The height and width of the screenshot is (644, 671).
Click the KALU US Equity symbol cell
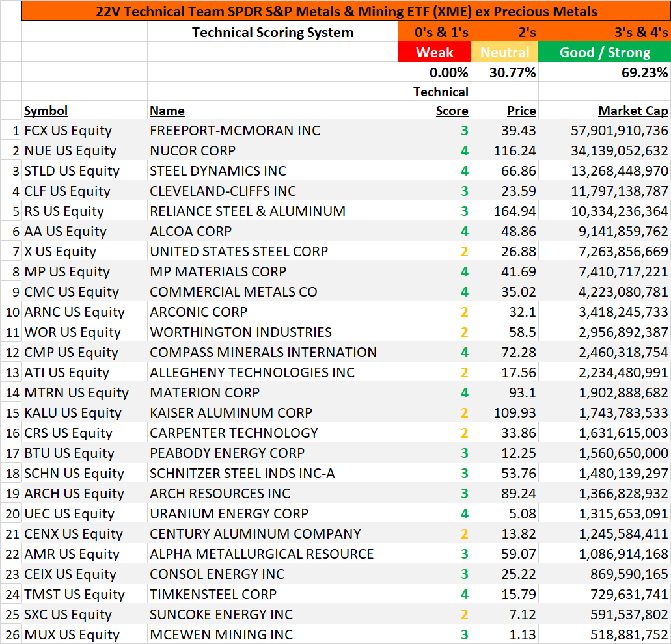coord(85,412)
